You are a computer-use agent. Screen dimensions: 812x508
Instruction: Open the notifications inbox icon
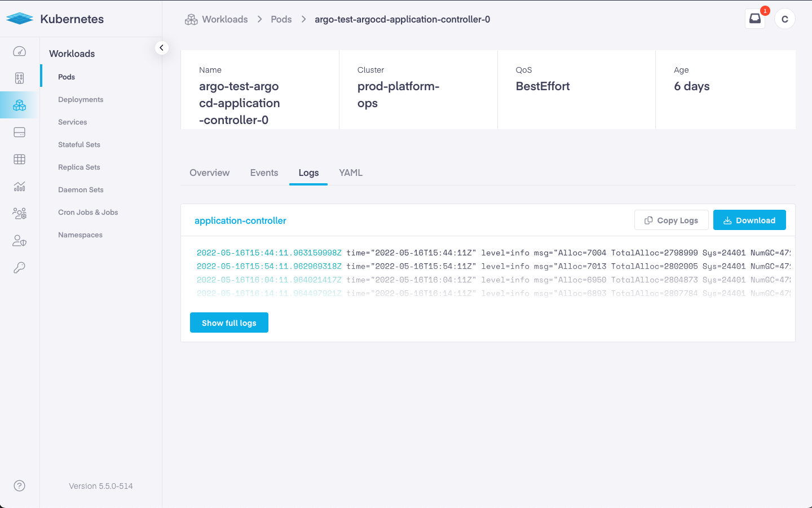[754, 19]
